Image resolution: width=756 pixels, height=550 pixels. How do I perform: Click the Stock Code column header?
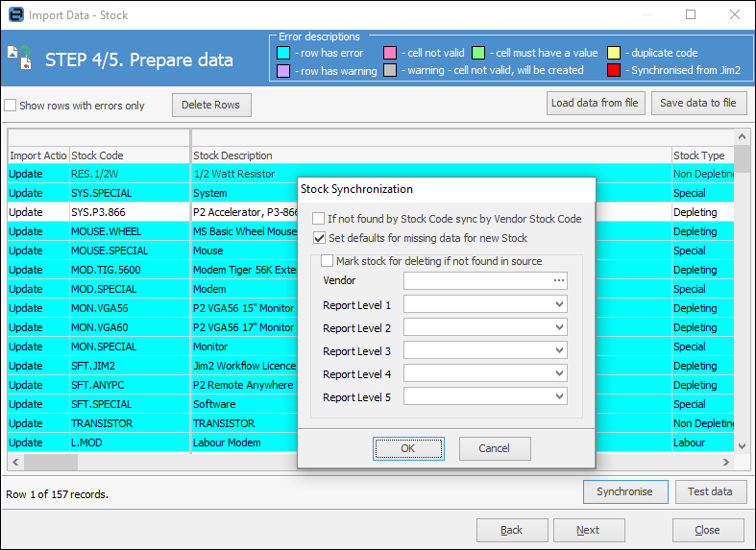point(130,155)
